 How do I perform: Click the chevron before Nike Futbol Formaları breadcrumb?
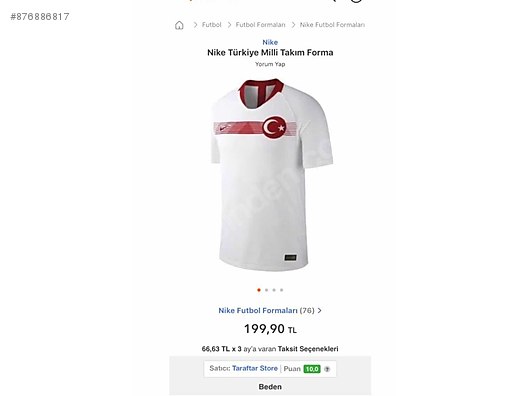point(293,25)
